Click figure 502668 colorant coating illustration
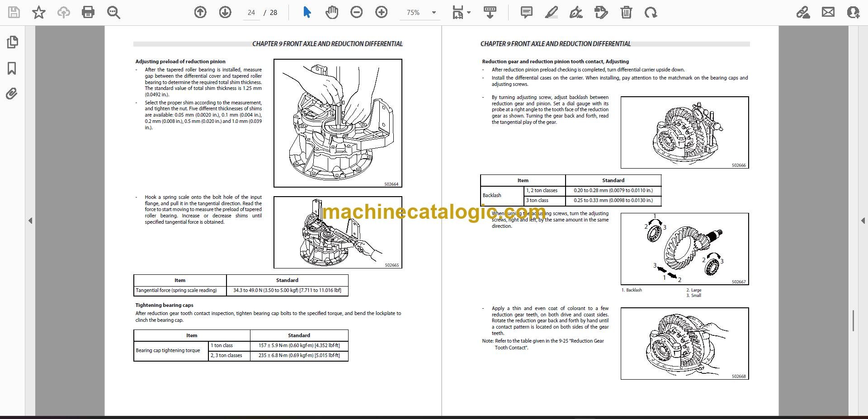This screenshot has height=419, width=868. pos(684,344)
